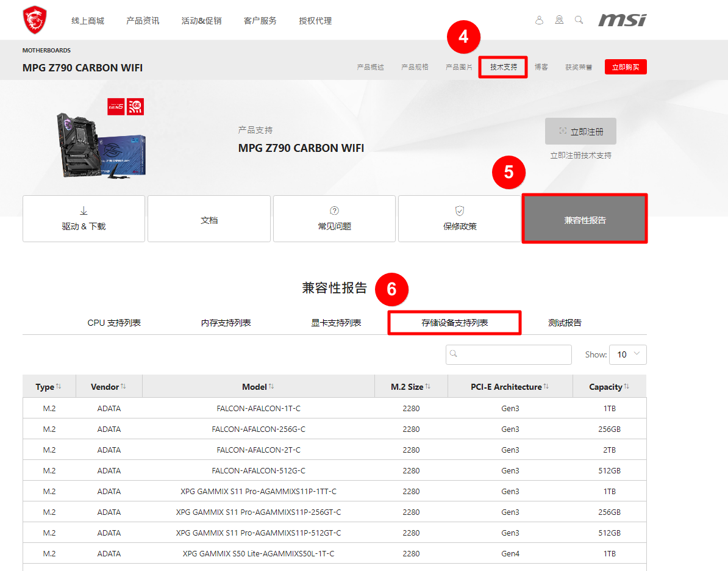Switch to CPU 支持列表 tab
728x571 pixels.
coord(114,323)
